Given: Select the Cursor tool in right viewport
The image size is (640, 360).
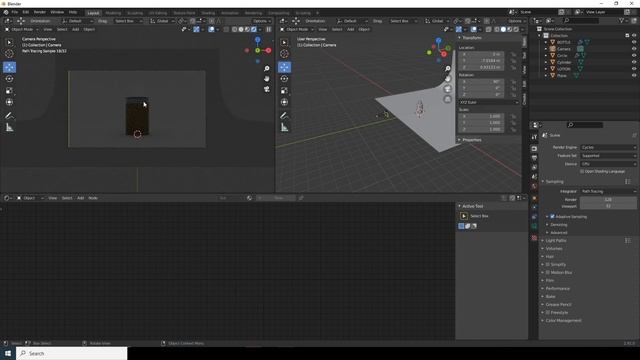Looking at the screenshot, I should click(x=284, y=53).
